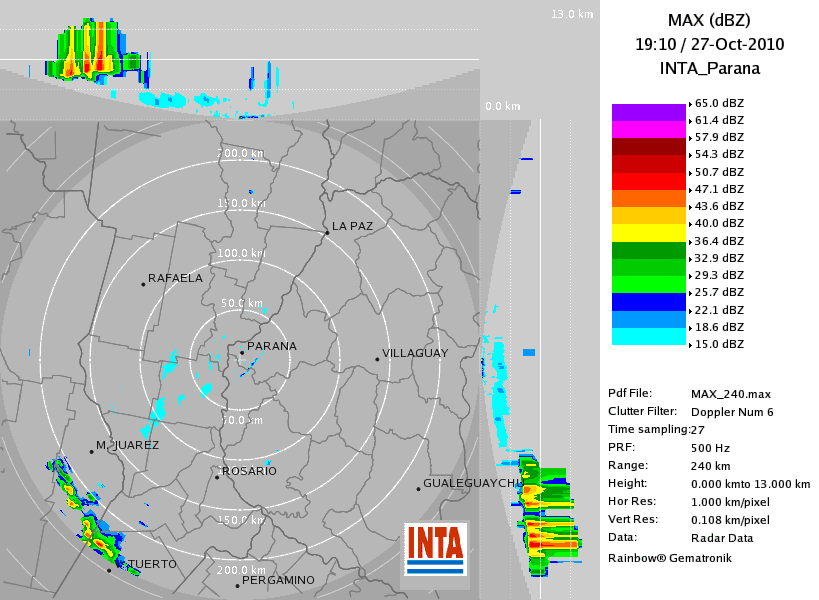Image resolution: width=819 pixels, height=600 pixels.
Task: Click the PERGAMINO city label
Action: (x=278, y=580)
